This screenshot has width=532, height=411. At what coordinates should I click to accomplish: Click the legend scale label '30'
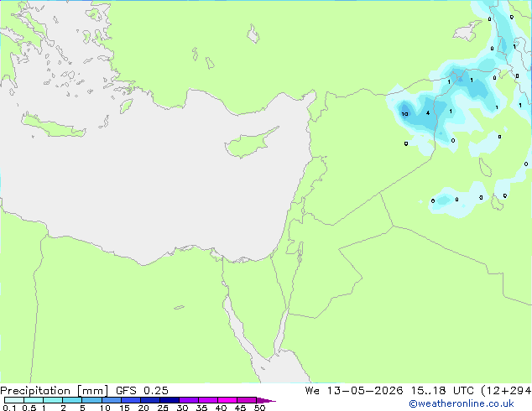pos(182,408)
